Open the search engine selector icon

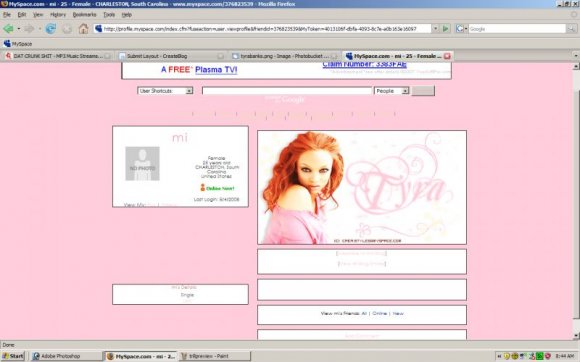(x=462, y=29)
